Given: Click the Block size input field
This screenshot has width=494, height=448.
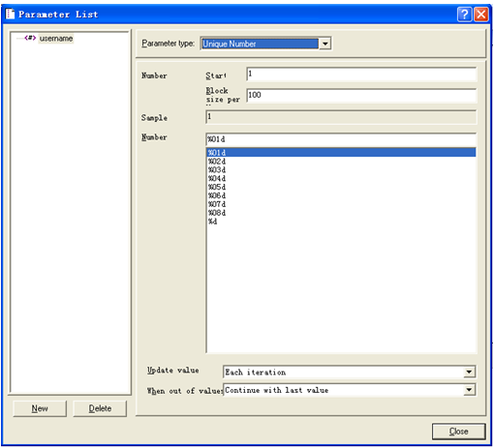Looking at the screenshot, I should click(x=361, y=96).
